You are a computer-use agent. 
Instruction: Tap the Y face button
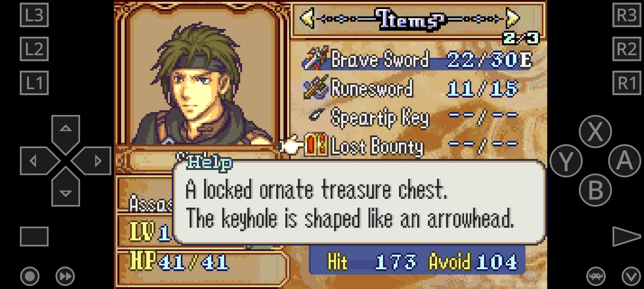point(566,160)
